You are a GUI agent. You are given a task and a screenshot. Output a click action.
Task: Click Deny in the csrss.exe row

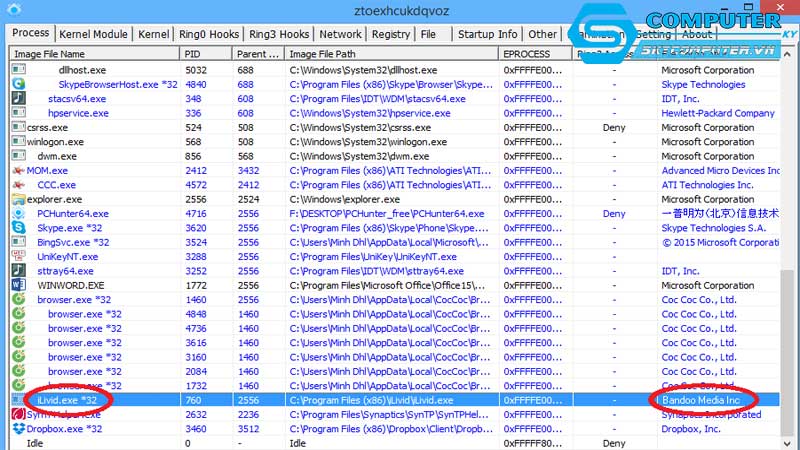[x=614, y=128]
